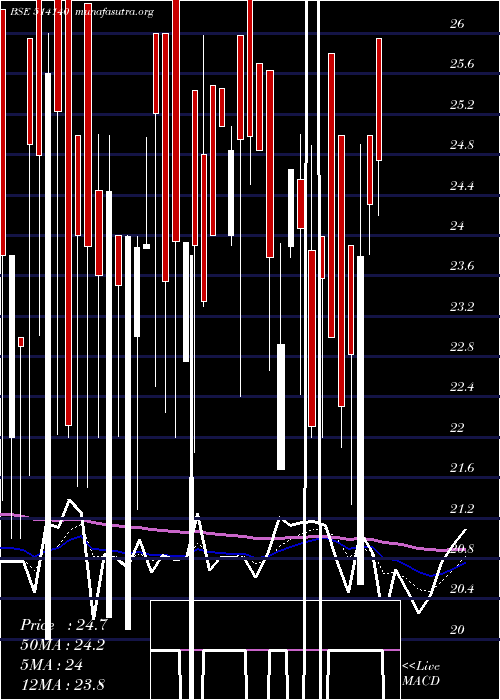The width and height of the screenshot is (500, 700).
Task: Click the '5MA : 24' readout
Action: tap(51, 665)
